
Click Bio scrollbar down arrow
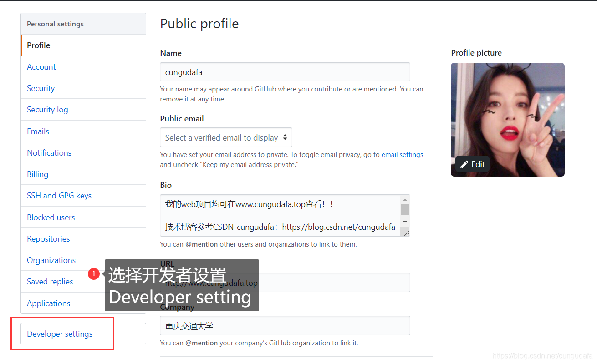click(x=405, y=222)
